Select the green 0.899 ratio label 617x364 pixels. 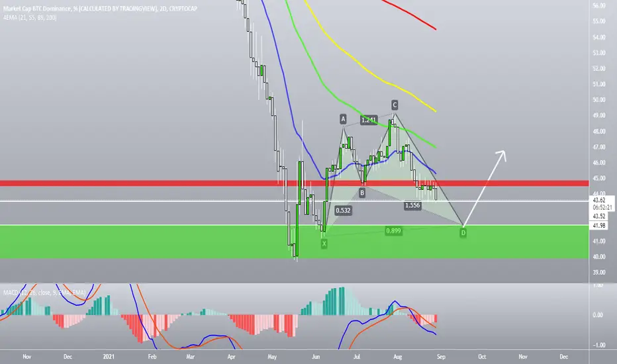[x=393, y=231]
